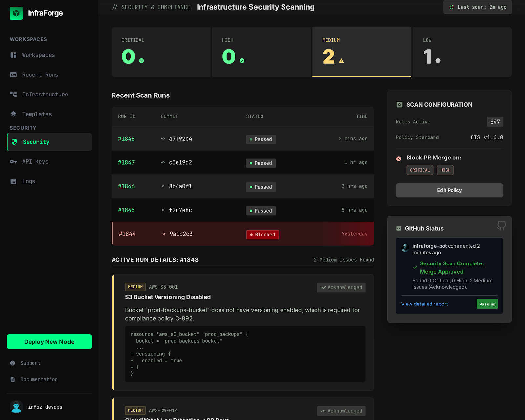Click the API Keys key icon
This screenshot has height=420, width=525.
click(x=13, y=162)
